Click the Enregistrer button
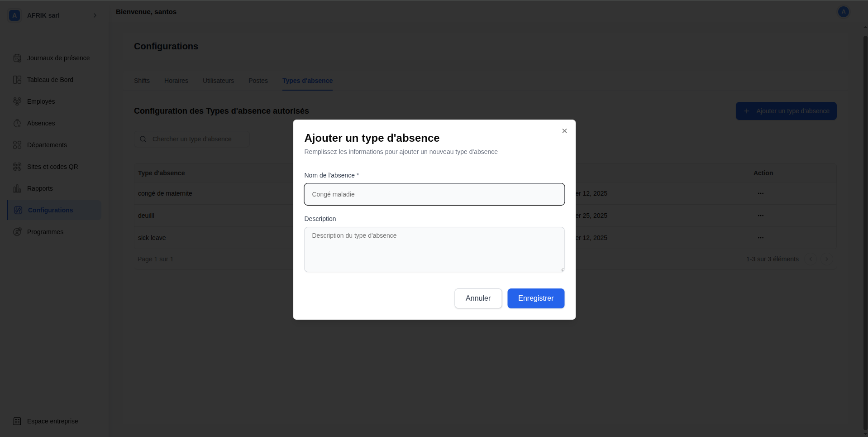Image resolution: width=868 pixels, height=437 pixels. point(536,298)
